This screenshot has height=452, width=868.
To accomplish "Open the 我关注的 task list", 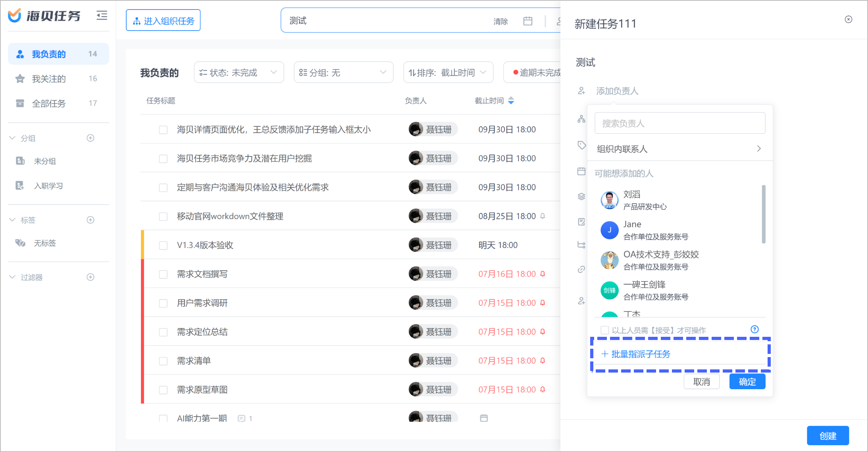I will (x=58, y=79).
